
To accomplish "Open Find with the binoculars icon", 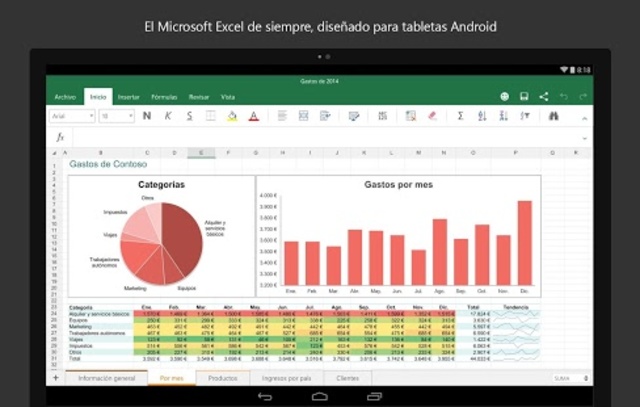I will point(553,116).
